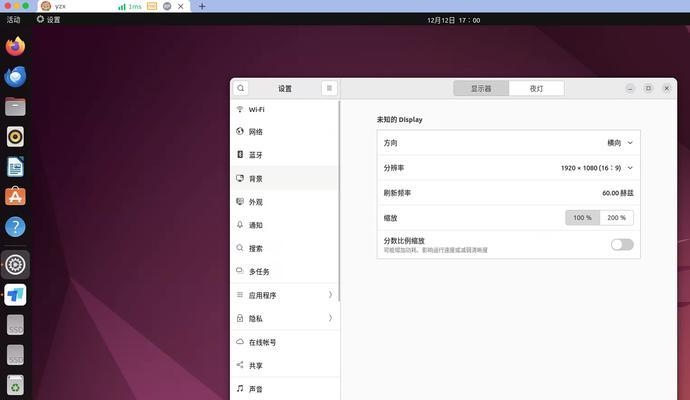This screenshot has height=400, width=690.
Task: Minimize the Settings window
Action: click(630, 88)
